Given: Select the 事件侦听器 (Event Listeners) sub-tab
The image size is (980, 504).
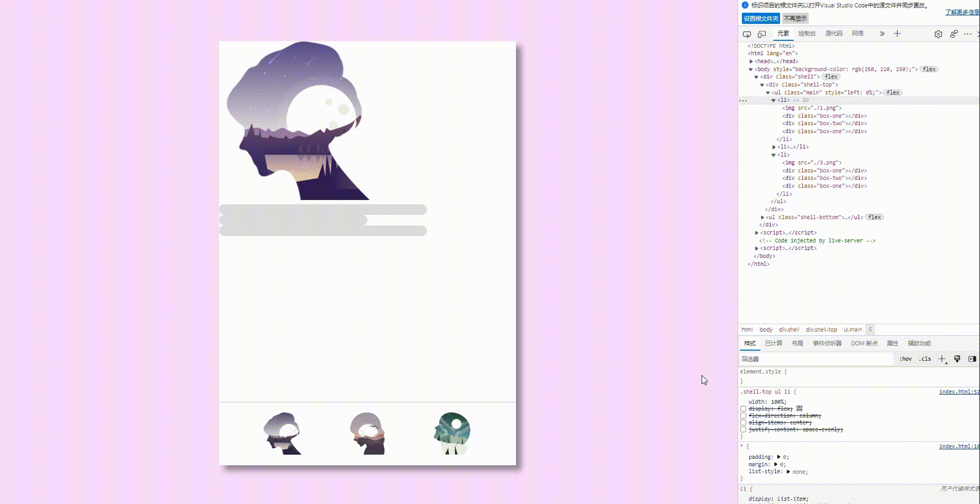Looking at the screenshot, I should [x=827, y=343].
